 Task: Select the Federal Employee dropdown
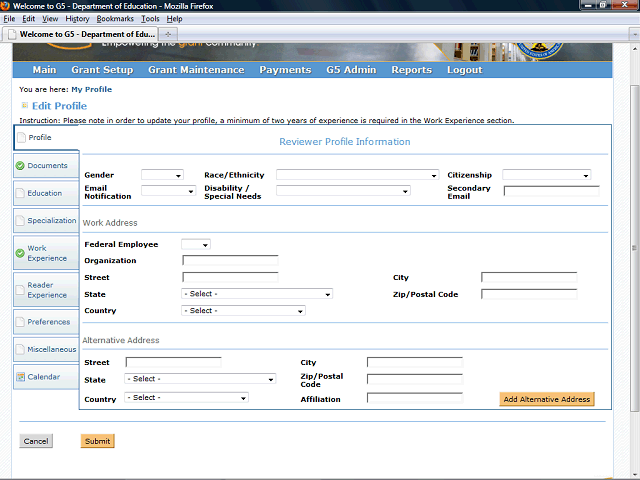(196, 244)
